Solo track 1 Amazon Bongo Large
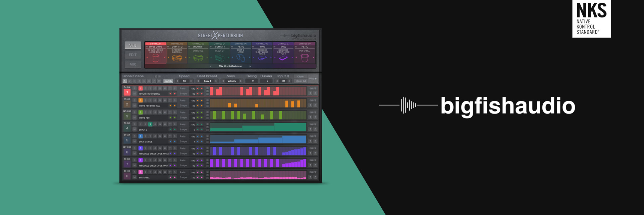This screenshot has width=644, height=215. (x=134, y=89)
